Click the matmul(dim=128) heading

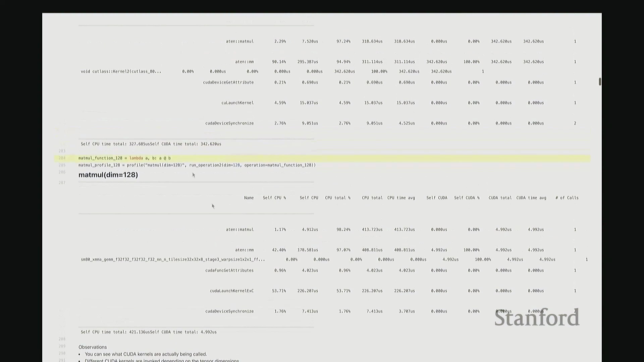[108, 175]
